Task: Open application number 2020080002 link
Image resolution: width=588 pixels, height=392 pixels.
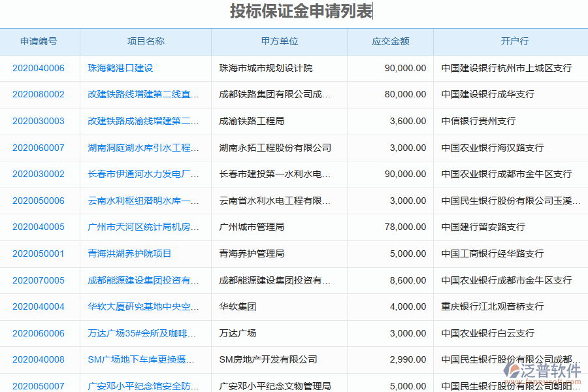Action: pyautogui.click(x=39, y=94)
